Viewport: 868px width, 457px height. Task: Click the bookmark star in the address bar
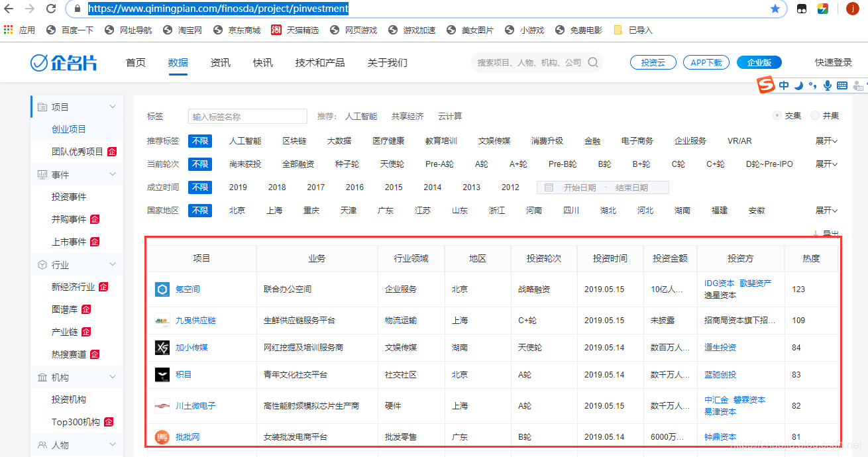(x=775, y=9)
